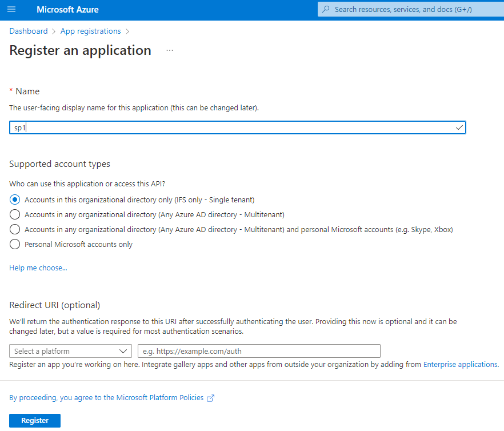Image resolution: width=504 pixels, height=431 pixels.
Task: Click the checkmark inside the Name field
Action: (459, 127)
